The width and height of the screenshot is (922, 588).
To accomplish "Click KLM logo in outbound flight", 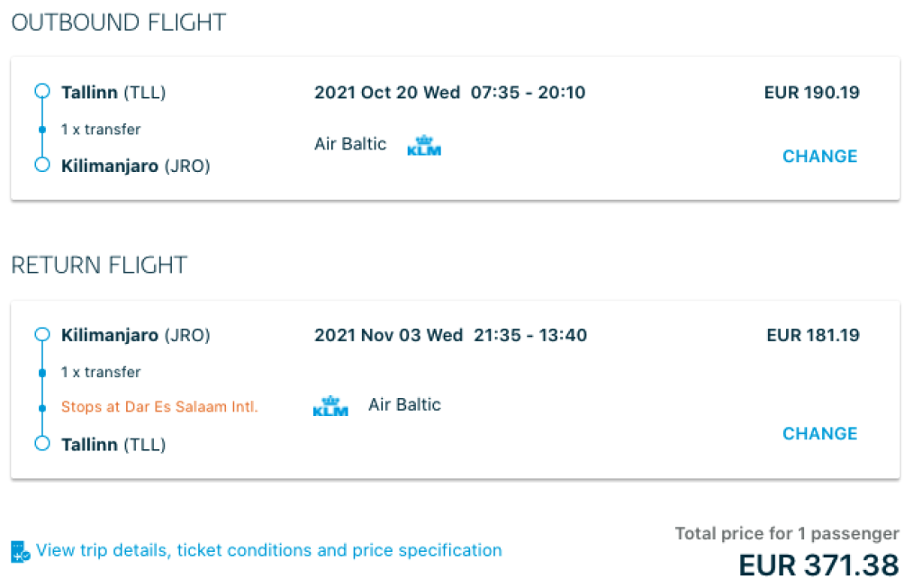I will point(423,145).
